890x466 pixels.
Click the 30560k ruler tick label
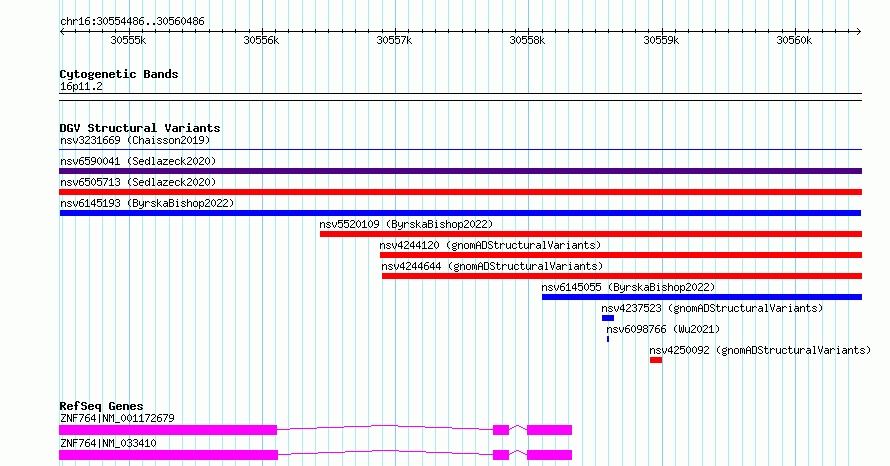[x=794, y=40]
